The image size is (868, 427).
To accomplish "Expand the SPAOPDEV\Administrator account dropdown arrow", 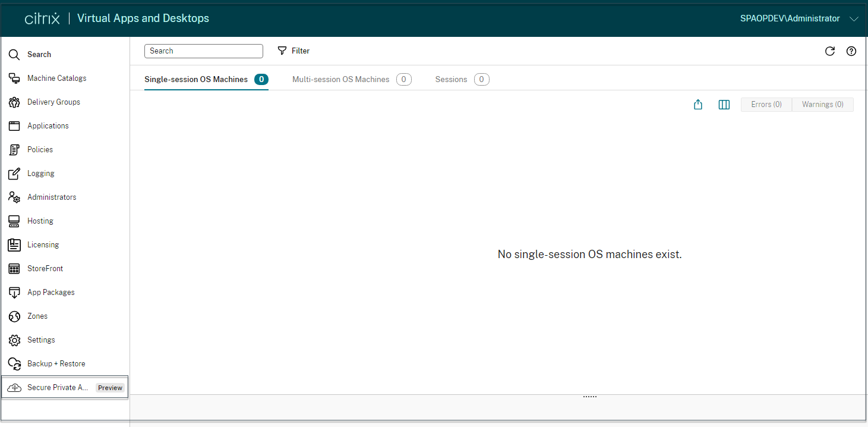I will 854,19.
